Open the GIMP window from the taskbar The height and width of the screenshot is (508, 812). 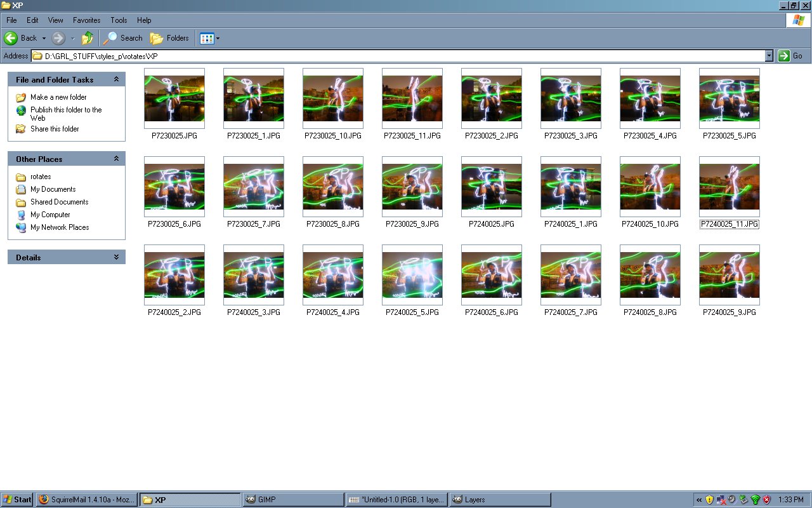point(292,500)
